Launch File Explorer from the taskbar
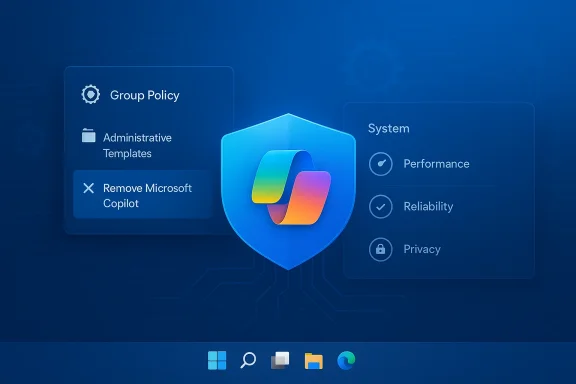The width and height of the screenshot is (576, 384). tap(314, 360)
